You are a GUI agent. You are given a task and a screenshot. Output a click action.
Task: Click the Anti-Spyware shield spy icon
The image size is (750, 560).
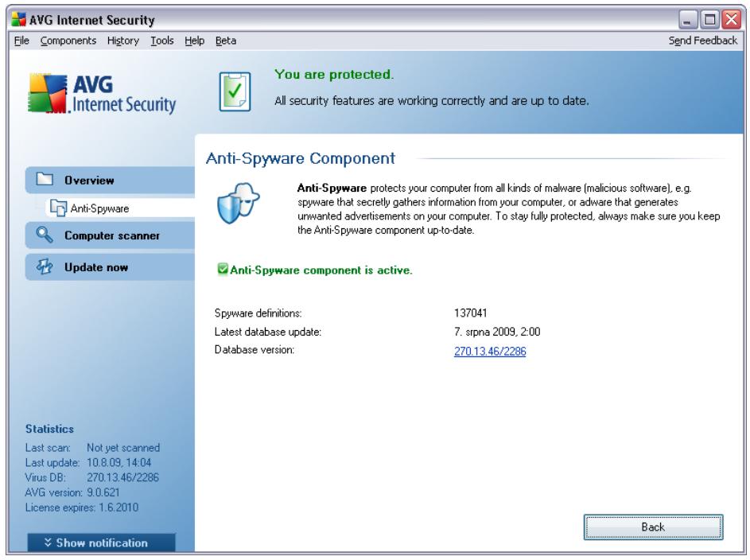pyautogui.click(x=238, y=204)
